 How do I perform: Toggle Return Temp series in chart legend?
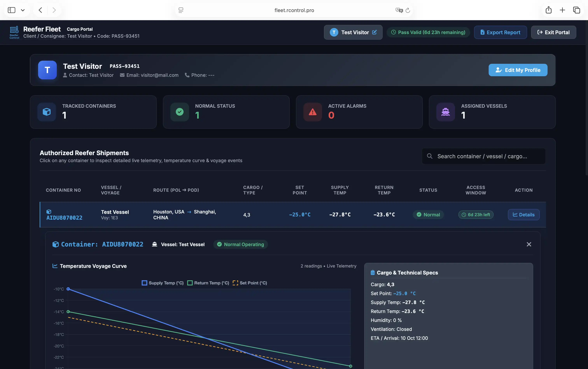pyautogui.click(x=208, y=283)
